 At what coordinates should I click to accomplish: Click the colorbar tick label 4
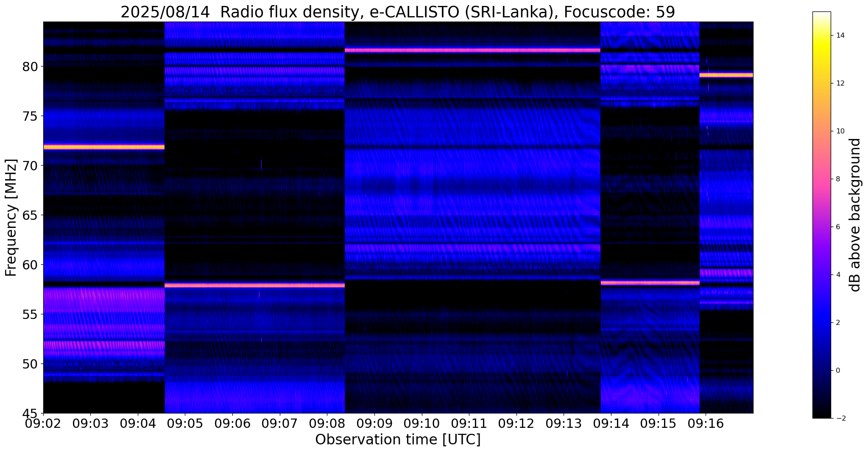837,275
